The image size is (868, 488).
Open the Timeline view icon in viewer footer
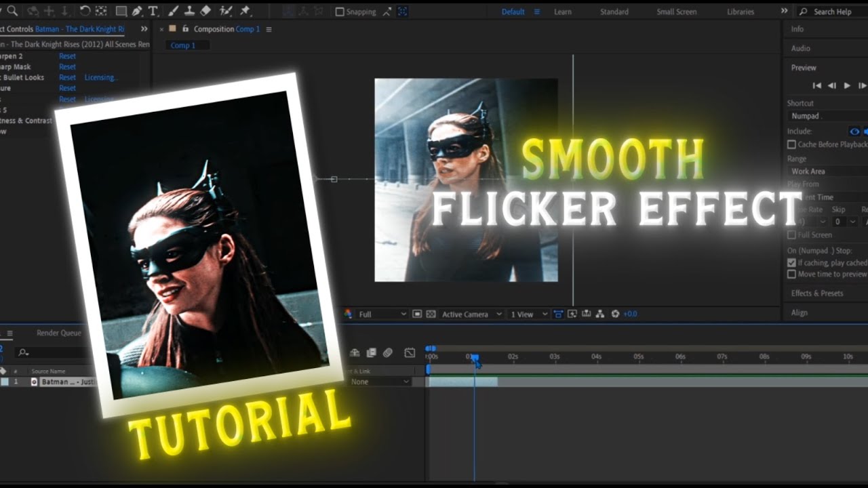pyautogui.click(x=585, y=314)
